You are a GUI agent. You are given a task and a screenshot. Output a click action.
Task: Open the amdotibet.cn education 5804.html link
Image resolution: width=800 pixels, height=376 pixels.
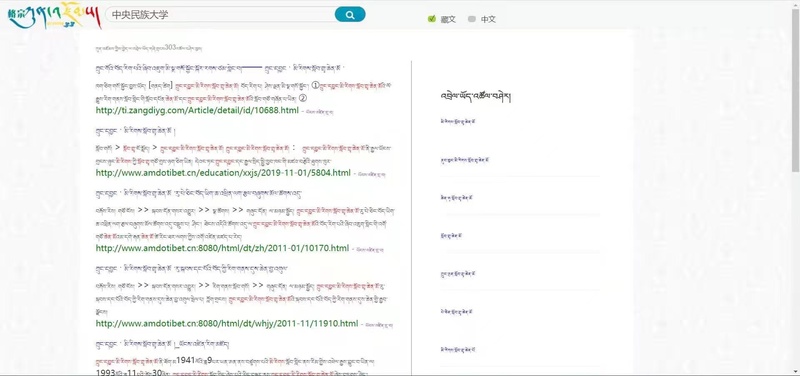(223, 173)
